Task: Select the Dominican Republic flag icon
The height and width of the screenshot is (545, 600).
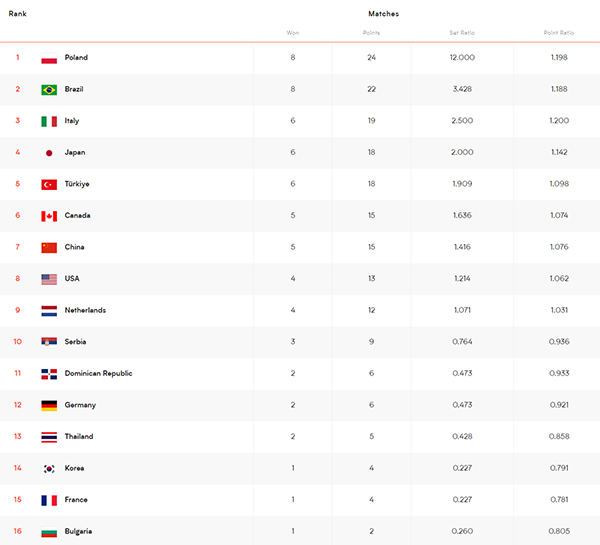Action: (49, 374)
